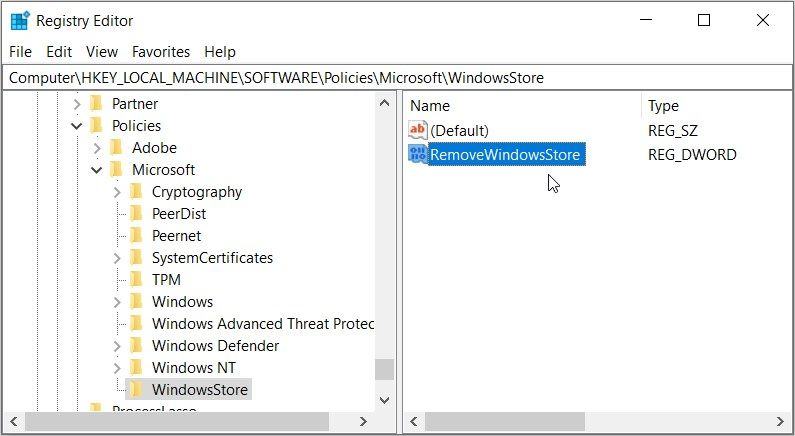Open the File menu
Image resolution: width=795 pixels, height=436 pixels.
point(20,52)
